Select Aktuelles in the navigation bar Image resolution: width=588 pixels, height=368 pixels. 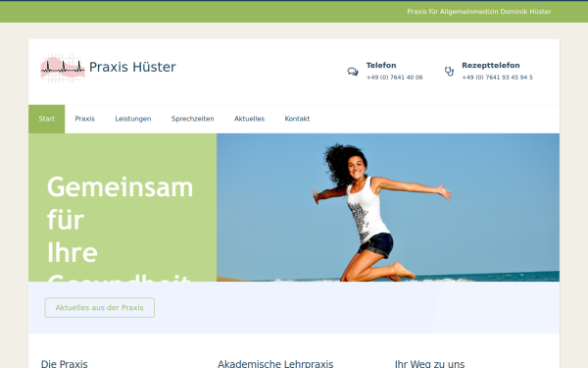point(249,119)
